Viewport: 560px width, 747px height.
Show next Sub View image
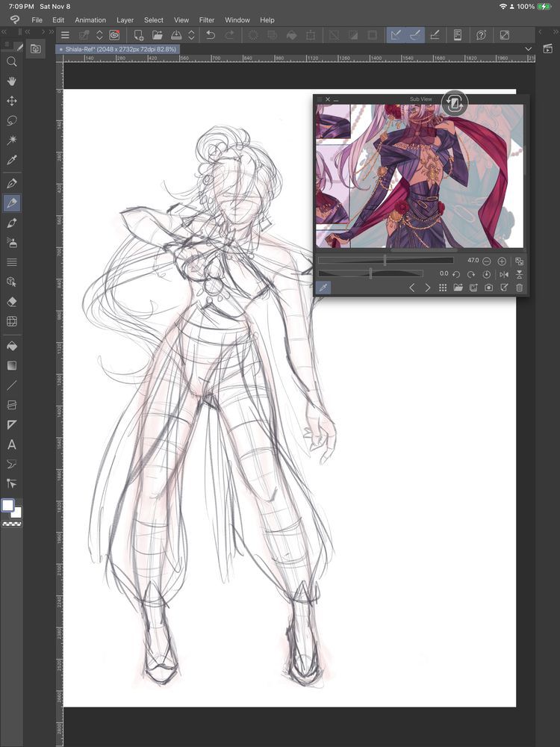click(428, 288)
